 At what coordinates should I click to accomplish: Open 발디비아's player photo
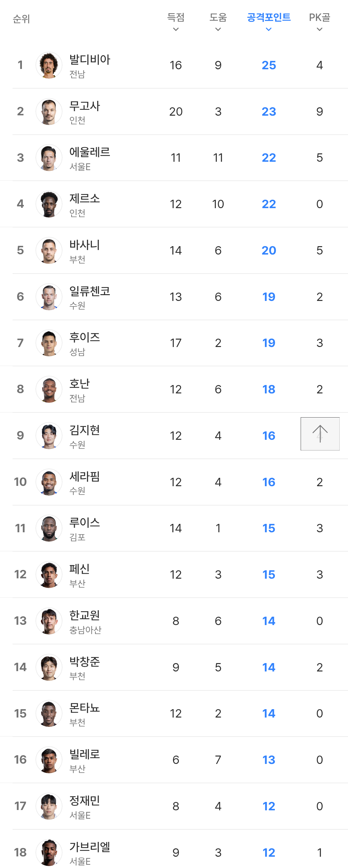49,65
